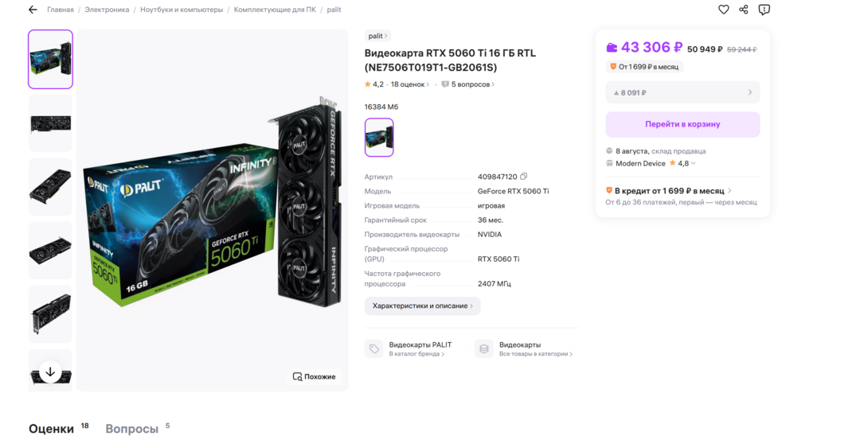Screen dimensions: 868x436
Task: Expand Modern Device seller rating dropdown
Action: [x=693, y=164]
